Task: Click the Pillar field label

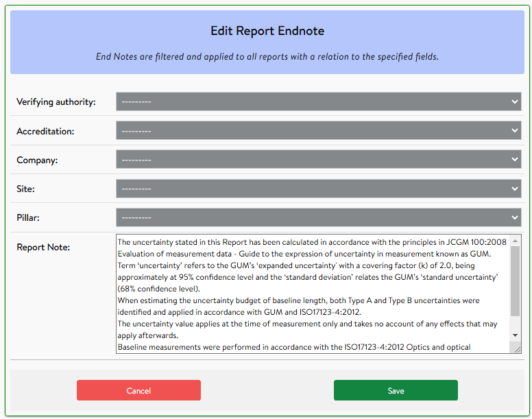Action: [x=28, y=217]
